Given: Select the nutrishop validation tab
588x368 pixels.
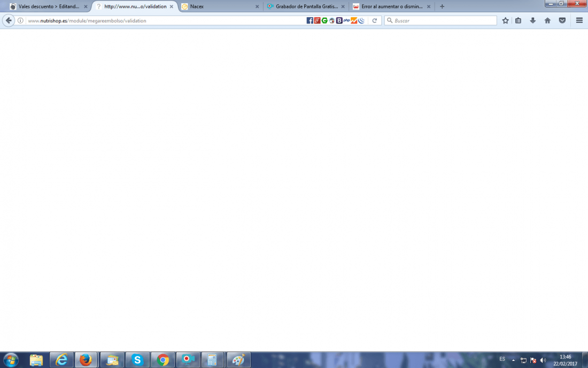Looking at the screenshot, I should pos(135,6).
